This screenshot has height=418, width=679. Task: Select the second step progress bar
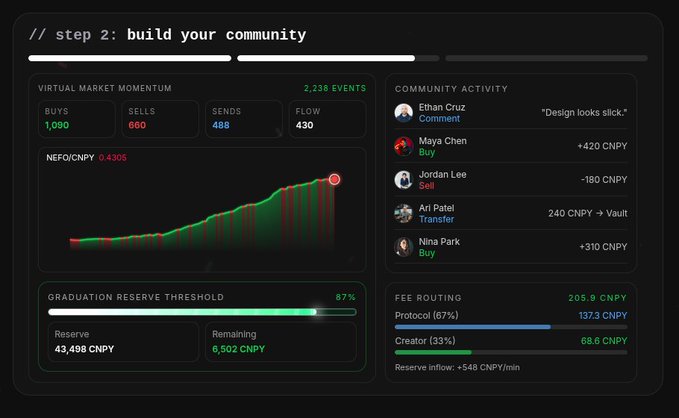[338, 58]
